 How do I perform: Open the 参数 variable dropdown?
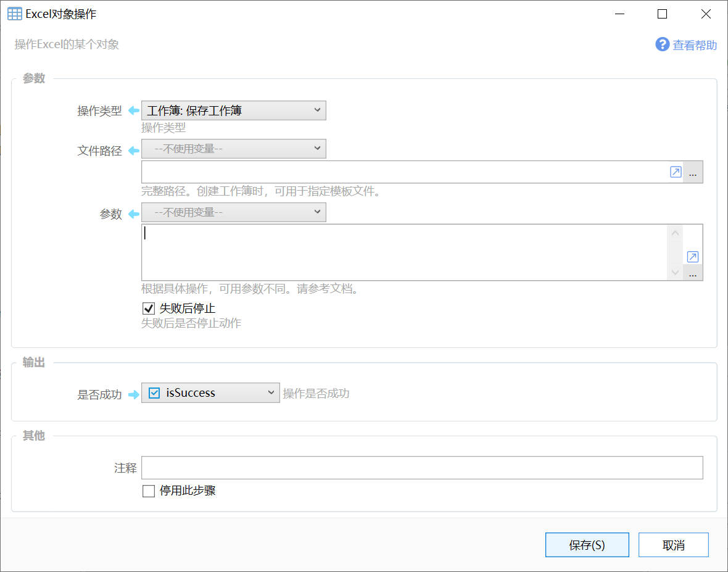tap(234, 212)
